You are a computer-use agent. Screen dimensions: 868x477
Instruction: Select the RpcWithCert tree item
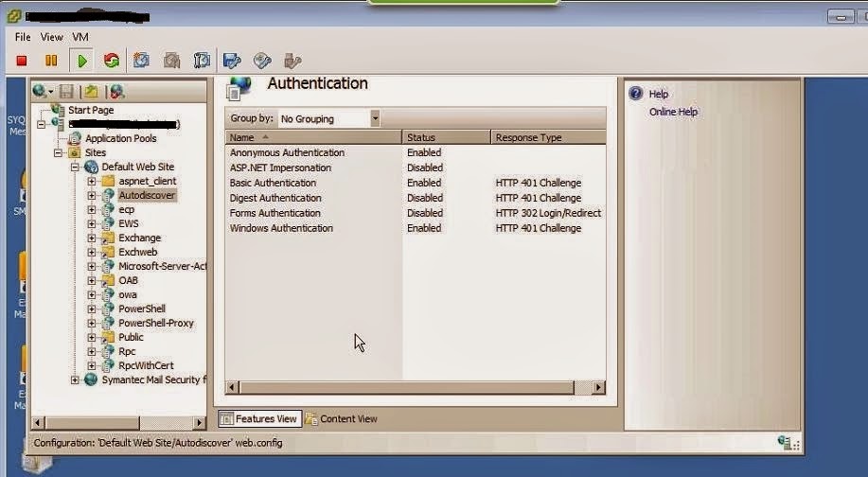146,365
